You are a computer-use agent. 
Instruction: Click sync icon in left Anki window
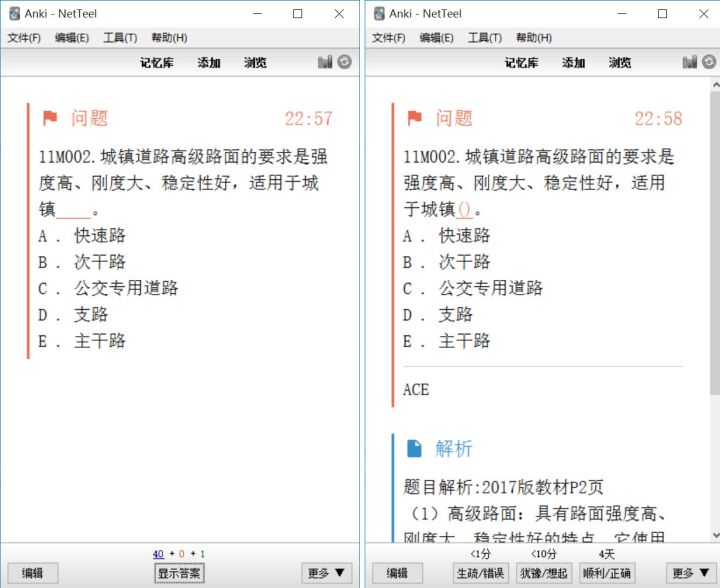click(344, 62)
